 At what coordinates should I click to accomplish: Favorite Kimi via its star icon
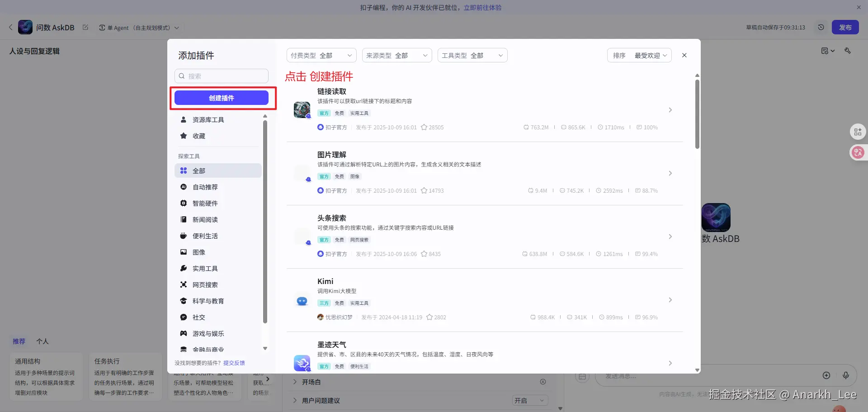429,317
